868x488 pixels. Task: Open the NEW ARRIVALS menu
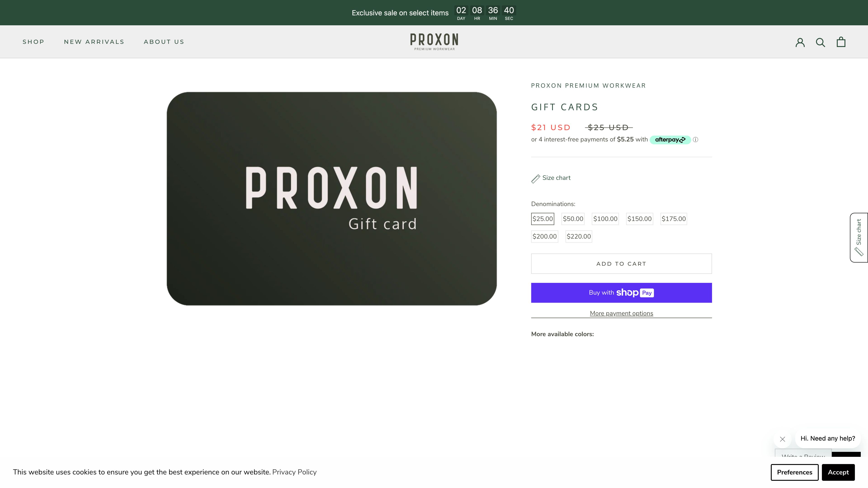pos(94,42)
